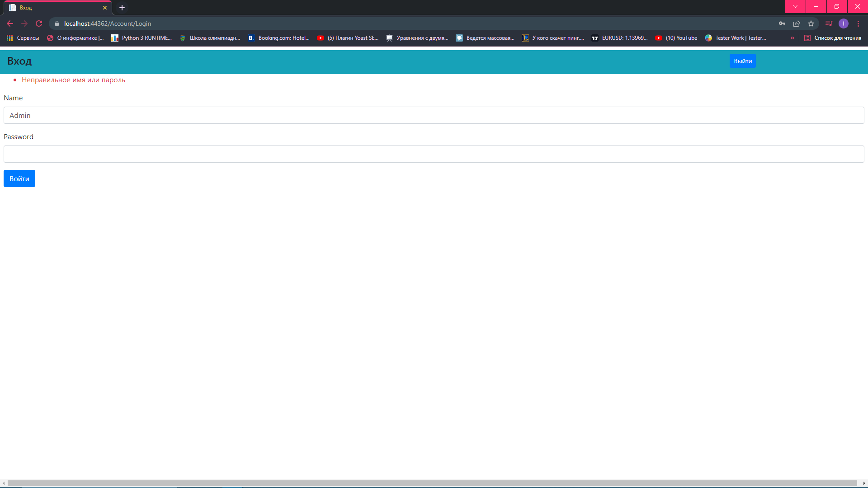Screen dimensions: 868x488
Task: Click the back navigation arrow
Action: (9, 23)
